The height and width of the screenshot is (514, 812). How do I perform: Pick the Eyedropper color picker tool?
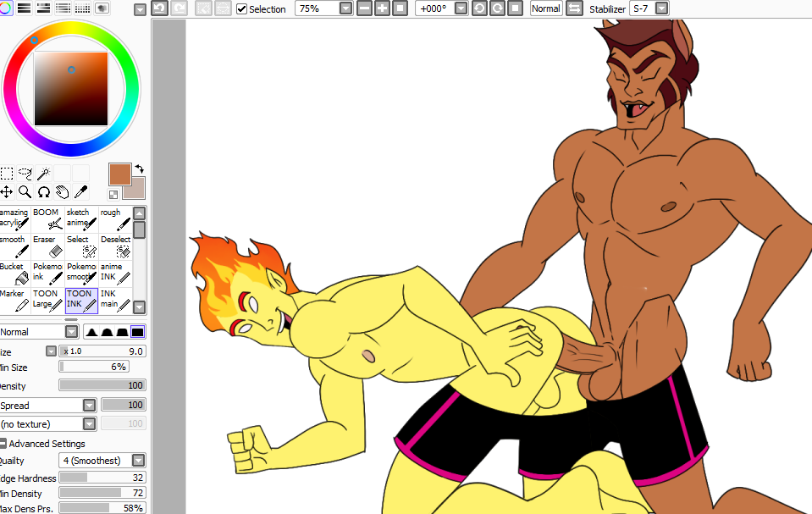80,192
